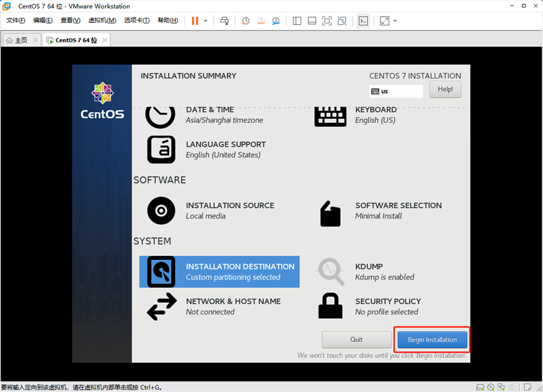Open the 帮助(H) menu
The image size is (543, 392).
[167, 20]
